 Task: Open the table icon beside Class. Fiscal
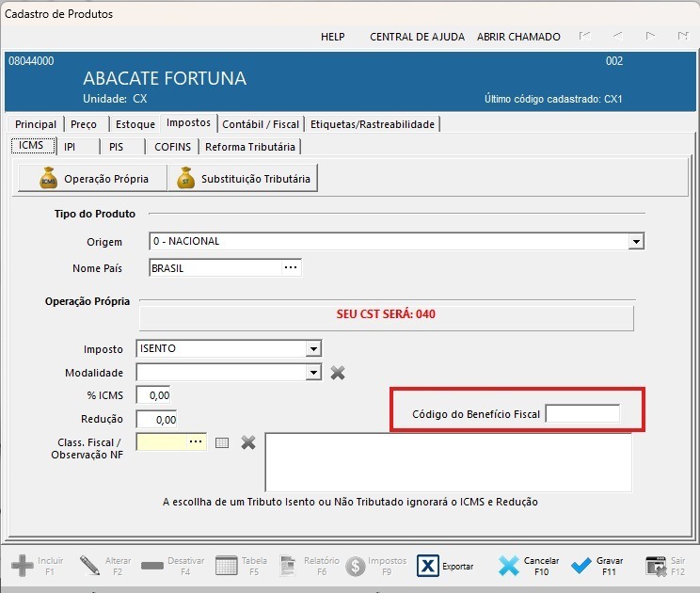click(x=222, y=442)
